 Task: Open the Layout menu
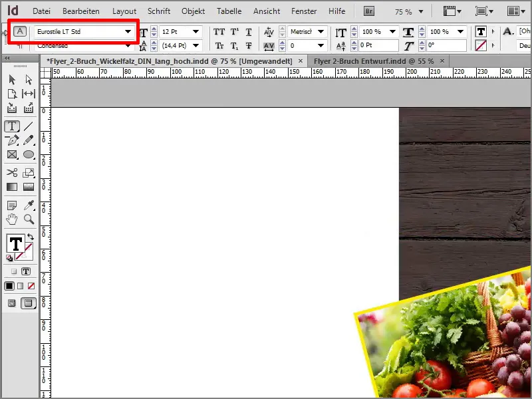124,11
